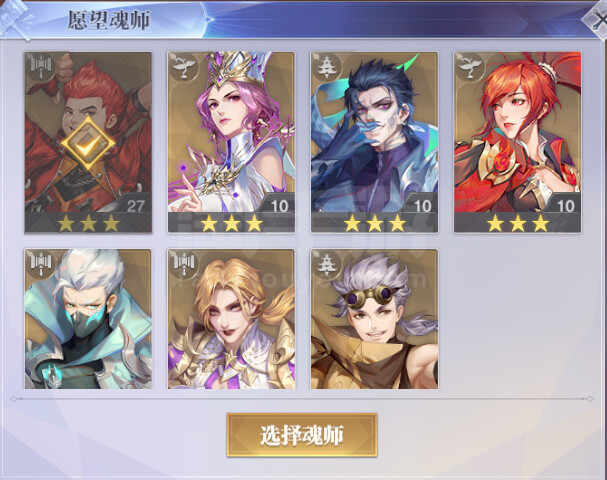The height and width of the screenshot is (480, 607).
Task: Click the star row on blue-haired man card
Action: pyautogui.click(x=375, y=223)
